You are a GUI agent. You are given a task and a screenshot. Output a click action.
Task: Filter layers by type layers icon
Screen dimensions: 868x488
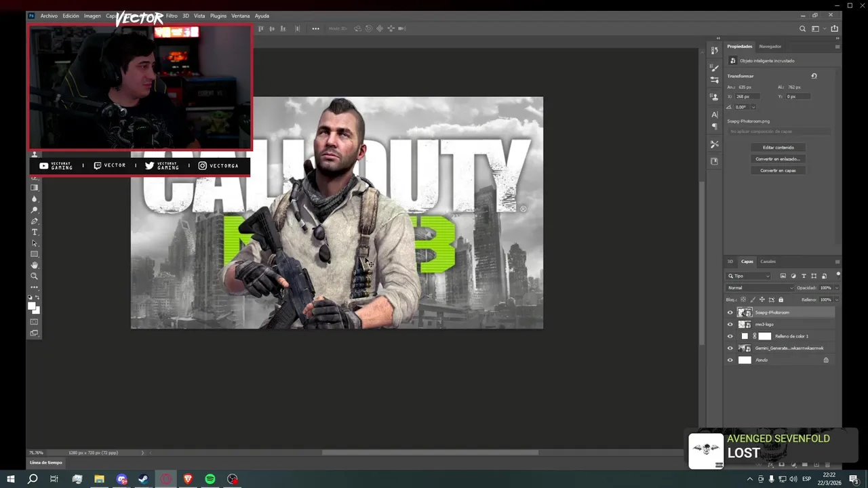(x=804, y=276)
